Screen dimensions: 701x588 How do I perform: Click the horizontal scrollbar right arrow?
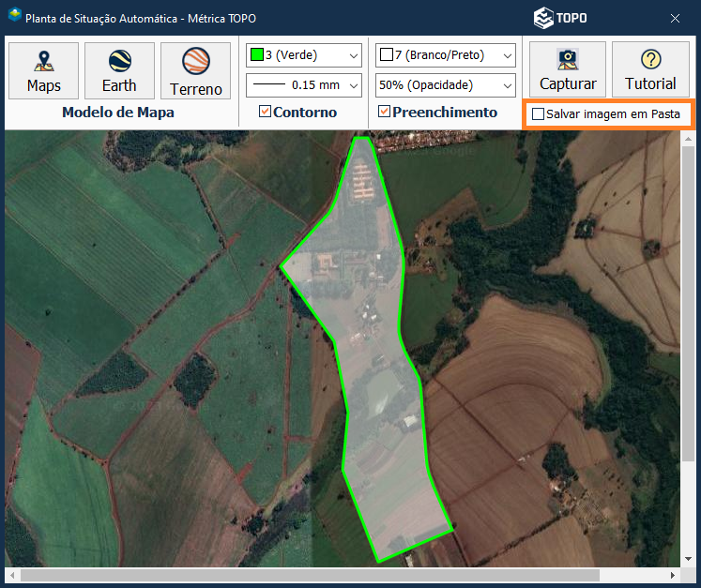[x=673, y=575]
